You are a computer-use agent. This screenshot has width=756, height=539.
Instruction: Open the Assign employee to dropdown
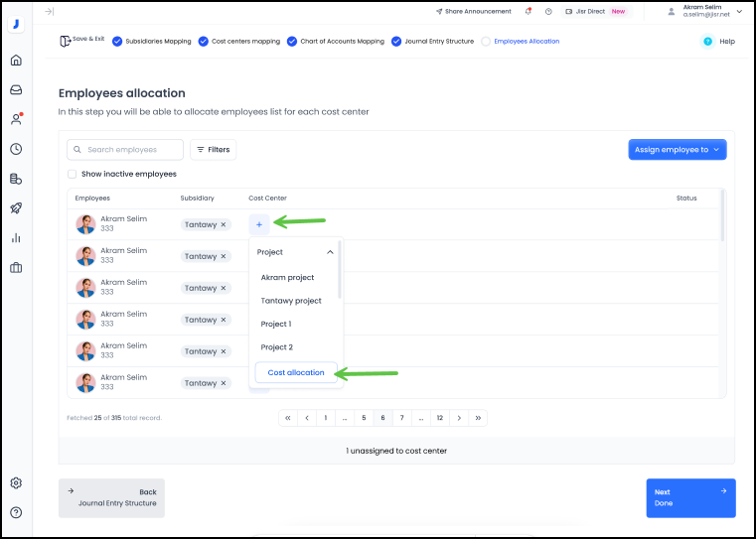pos(678,150)
